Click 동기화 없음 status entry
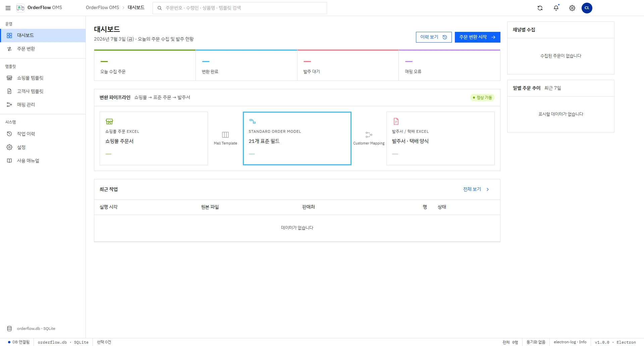The width and height of the screenshot is (644, 346). tap(536, 342)
